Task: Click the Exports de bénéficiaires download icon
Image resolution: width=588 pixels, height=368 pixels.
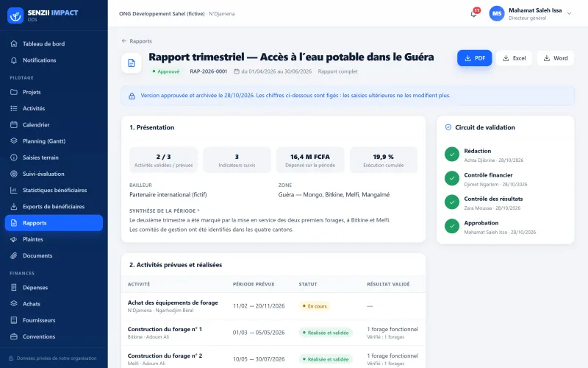Action: [x=14, y=207]
